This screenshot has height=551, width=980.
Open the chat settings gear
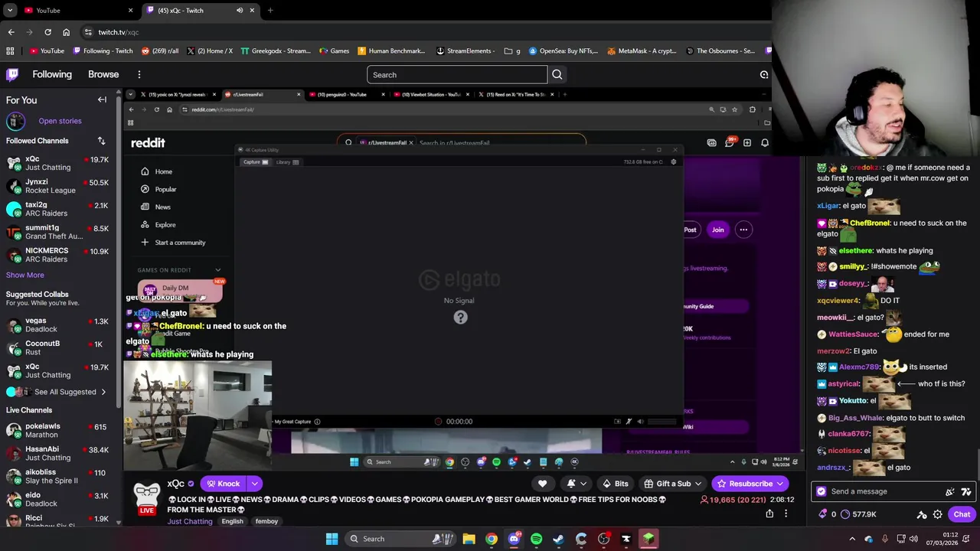(938, 514)
